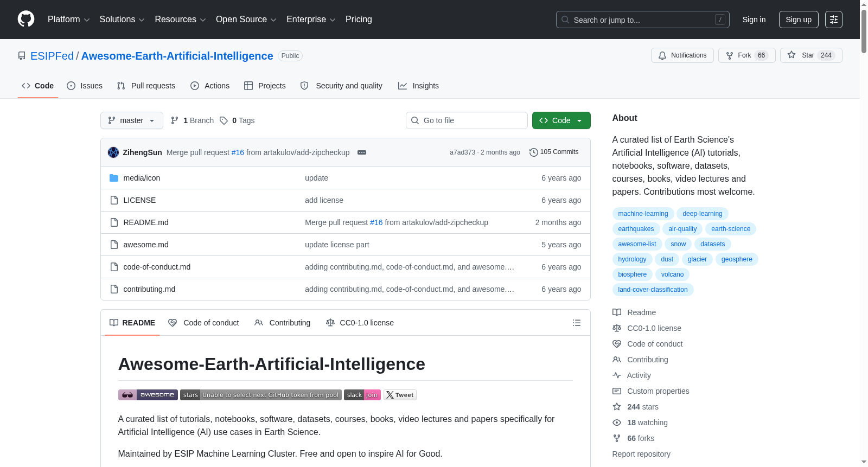Viewport: 868px width, 467px height.
Task: Go to the Insights tab
Action: click(418, 86)
